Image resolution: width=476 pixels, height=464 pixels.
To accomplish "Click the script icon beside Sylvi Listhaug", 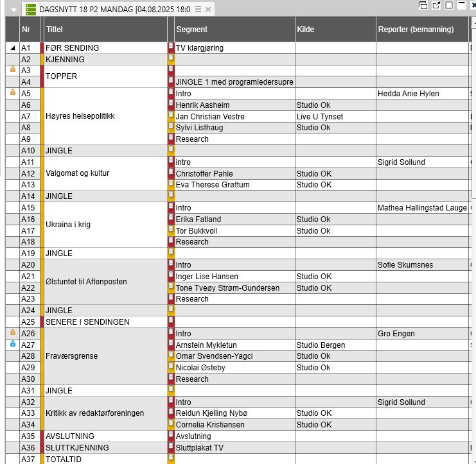I will [x=171, y=126].
